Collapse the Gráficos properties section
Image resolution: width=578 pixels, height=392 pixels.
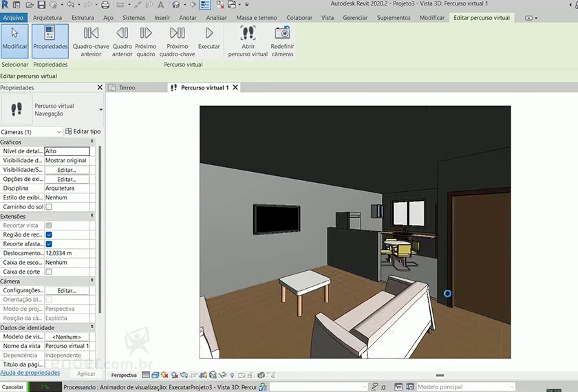point(92,142)
